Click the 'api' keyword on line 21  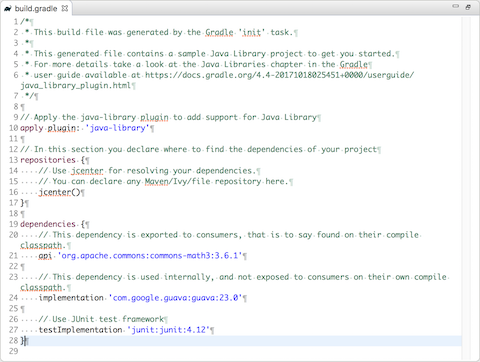point(45,256)
